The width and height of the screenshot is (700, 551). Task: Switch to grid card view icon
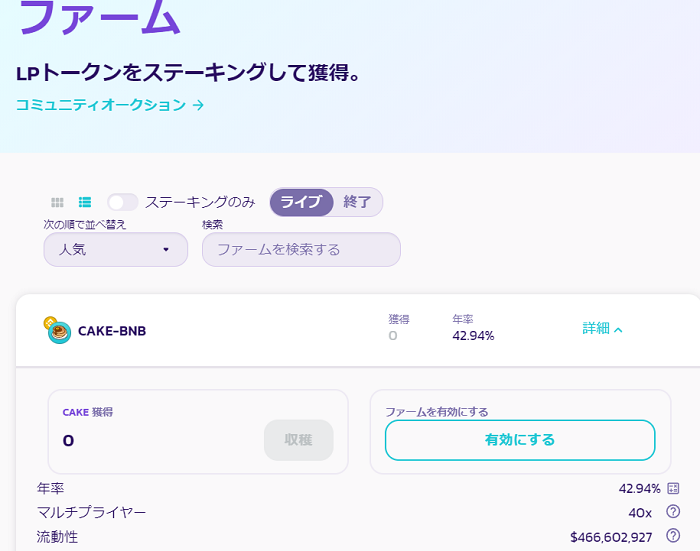pos(57,202)
